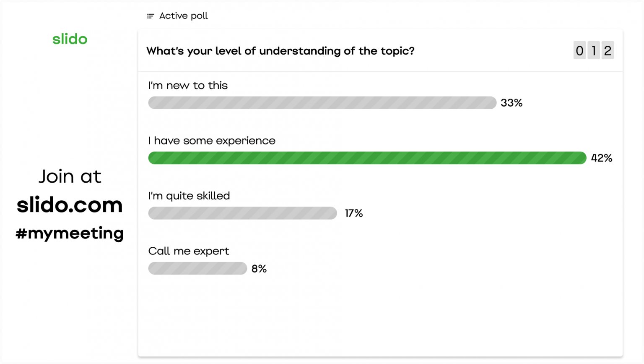Click the 33% percentage label

click(512, 103)
